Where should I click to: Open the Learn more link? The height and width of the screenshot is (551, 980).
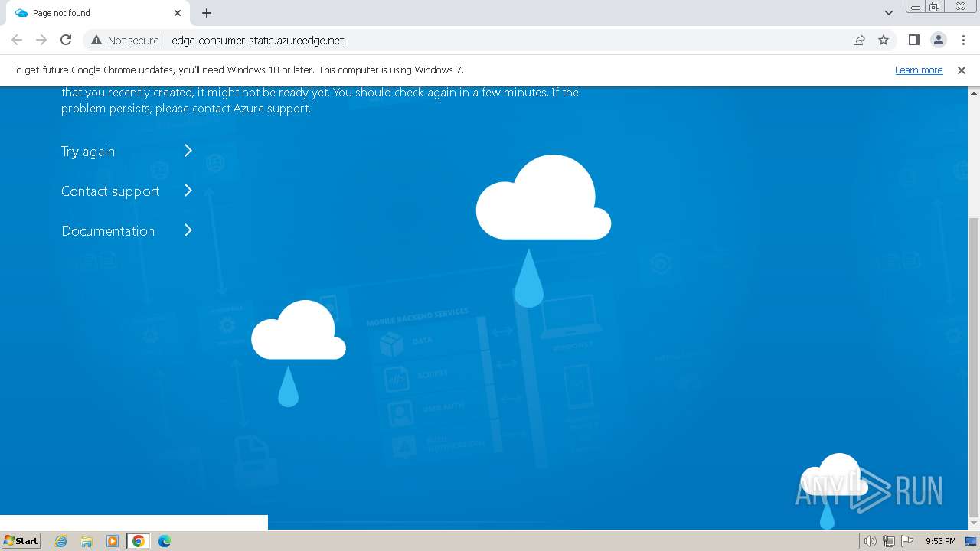coord(919,70)
